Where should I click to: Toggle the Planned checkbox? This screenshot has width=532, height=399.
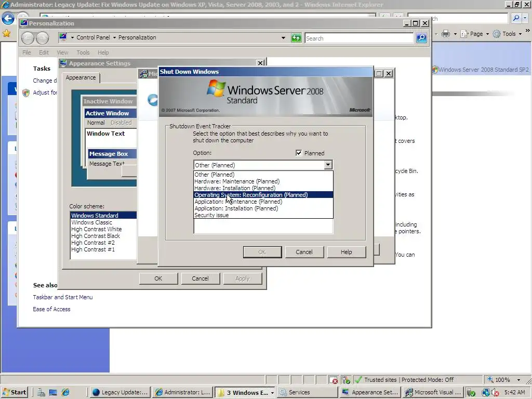[299, 153]
